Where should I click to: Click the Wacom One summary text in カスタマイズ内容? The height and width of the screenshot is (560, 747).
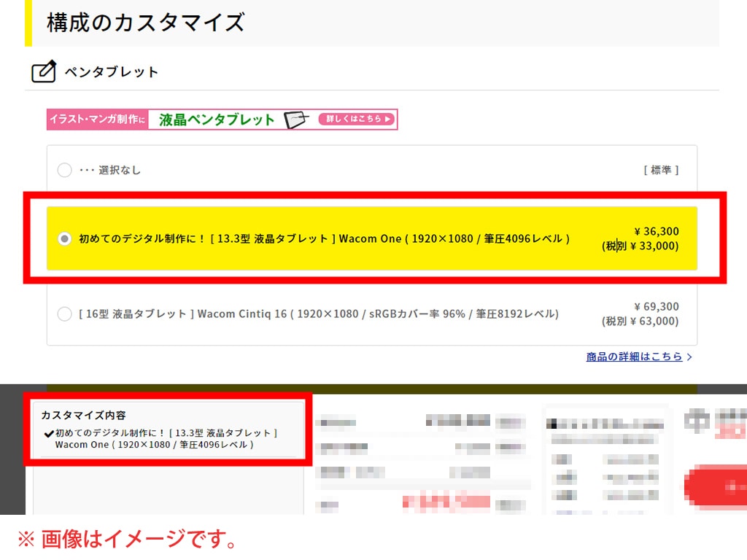pos(166,438)
